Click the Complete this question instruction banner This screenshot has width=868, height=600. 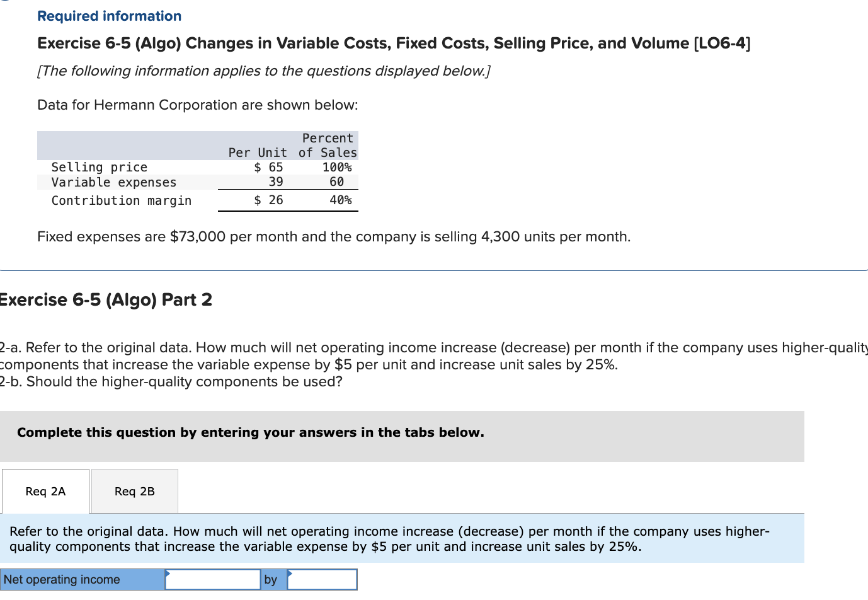250,432
